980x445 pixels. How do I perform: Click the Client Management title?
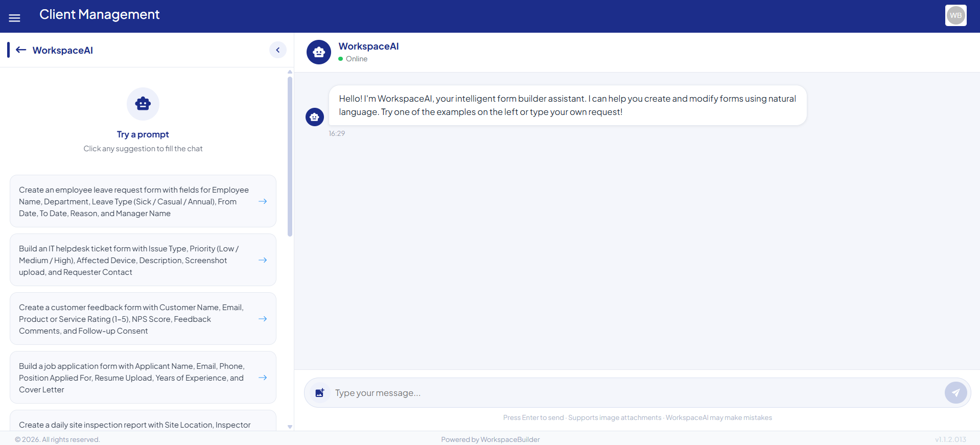coord(100,14)
